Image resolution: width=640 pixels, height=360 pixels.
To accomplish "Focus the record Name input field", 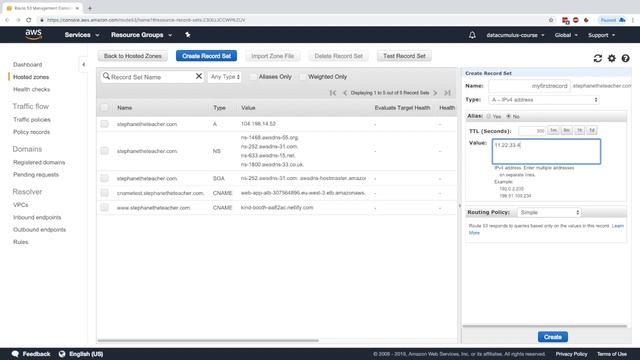I will click(529, 86).
